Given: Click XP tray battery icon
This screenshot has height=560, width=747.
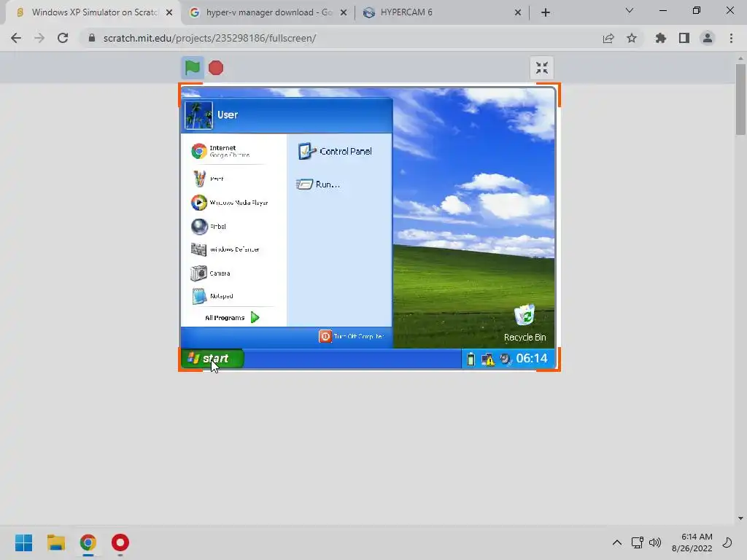Looking at the screenshot, I should coord(471,359).
